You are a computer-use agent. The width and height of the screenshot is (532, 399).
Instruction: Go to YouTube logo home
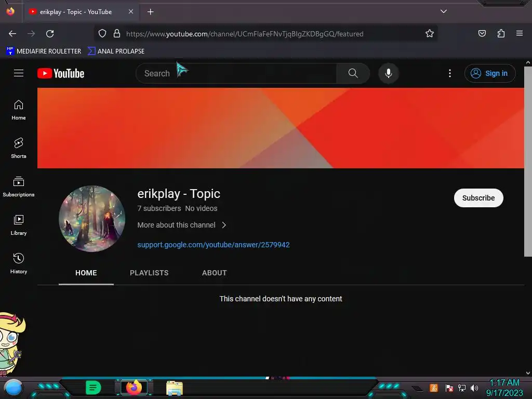61,73
